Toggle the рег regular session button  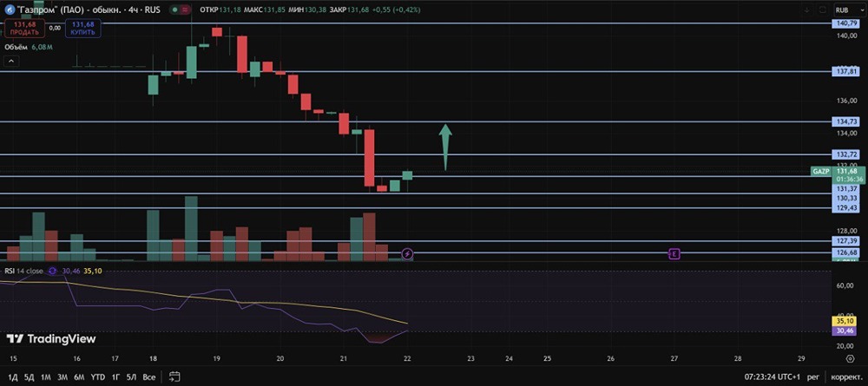tap(813, 377)
